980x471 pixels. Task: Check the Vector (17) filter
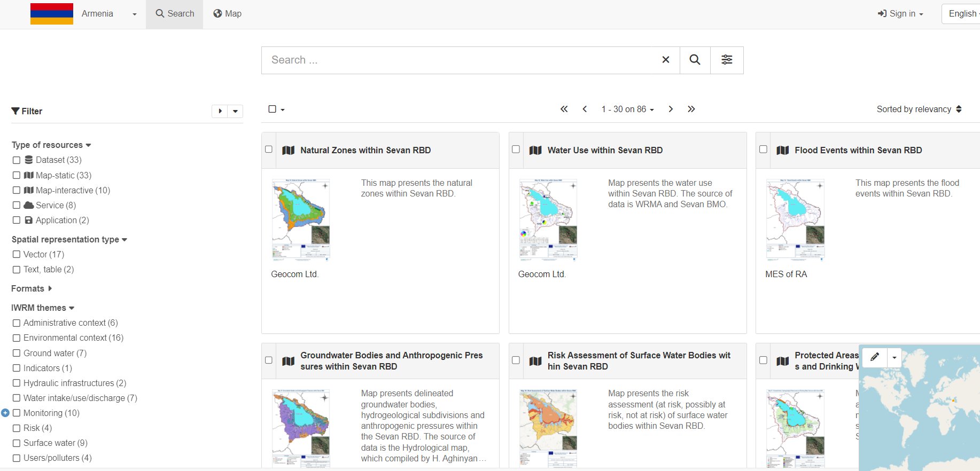pos(17,255)
